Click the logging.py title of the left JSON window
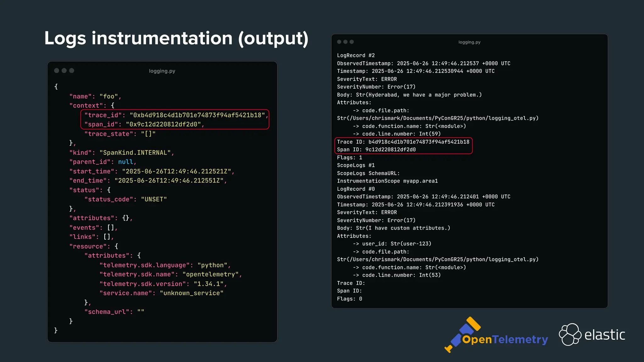 (162, 71)
